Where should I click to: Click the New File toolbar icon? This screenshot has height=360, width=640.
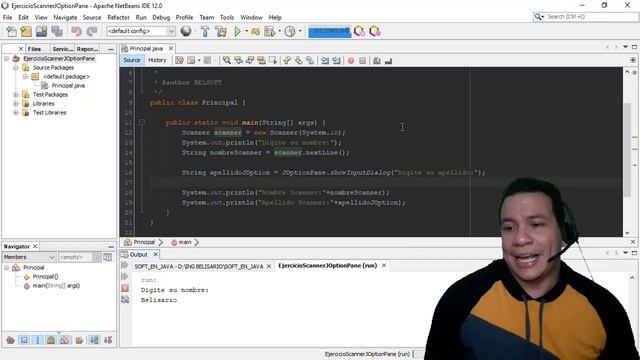pos(11,31)
